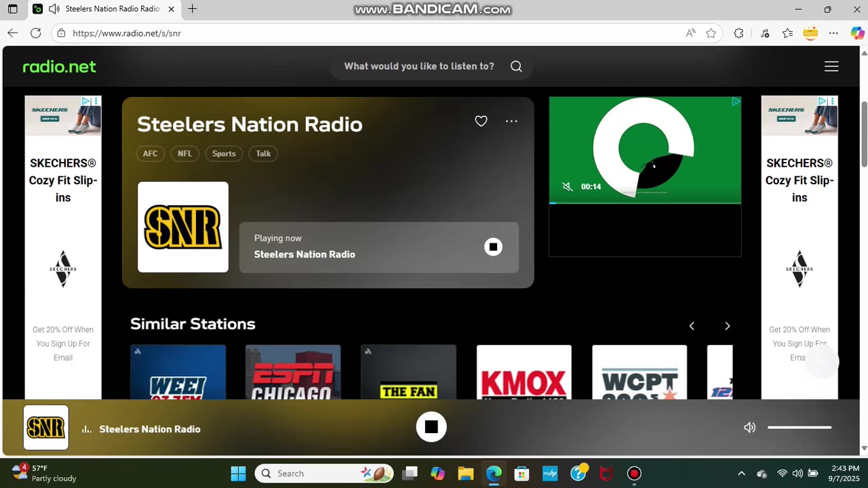868x488 pixels.
Task: Launch Copilot from the taskbar
Action: pos(437,473)
